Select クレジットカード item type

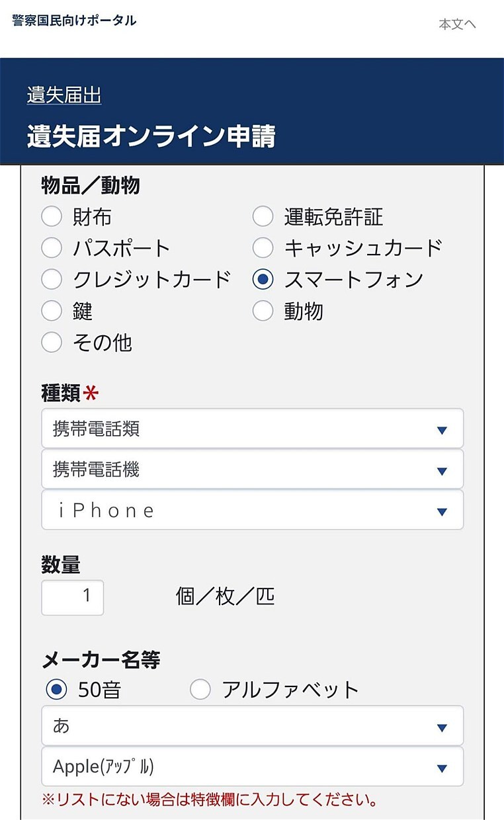[52, 280]
